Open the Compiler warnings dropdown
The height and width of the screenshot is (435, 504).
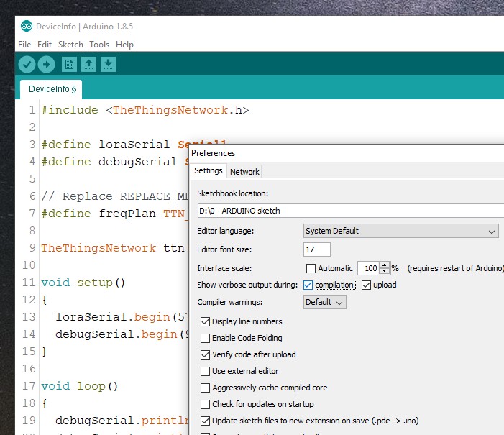[325, 302]
